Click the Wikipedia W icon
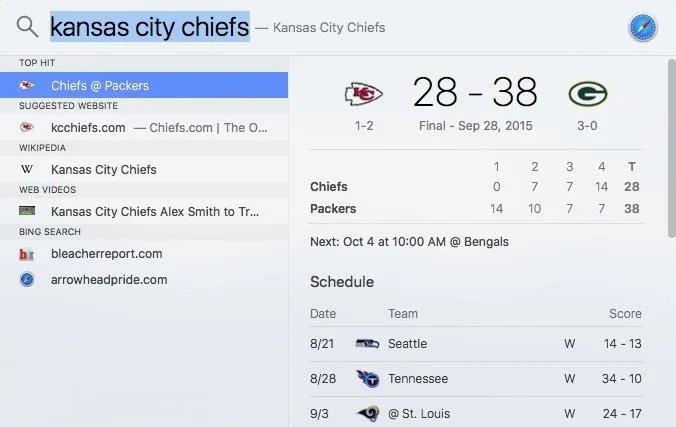Screen dimensions: 676x427 click(x=27, y=169)
